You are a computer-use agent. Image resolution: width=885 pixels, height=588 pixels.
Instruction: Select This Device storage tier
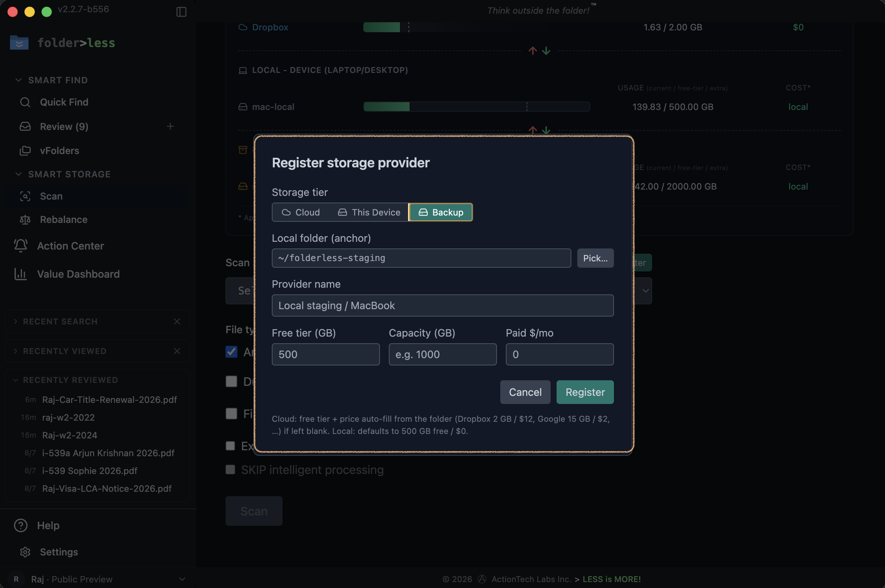(x=369, y=212)
